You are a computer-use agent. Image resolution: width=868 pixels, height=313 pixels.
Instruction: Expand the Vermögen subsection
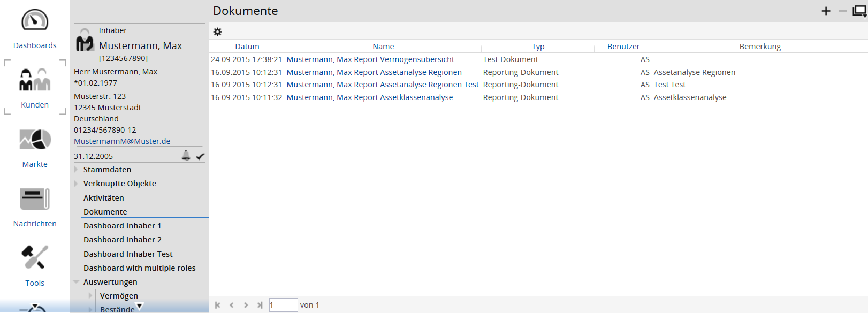pos(90,296)
